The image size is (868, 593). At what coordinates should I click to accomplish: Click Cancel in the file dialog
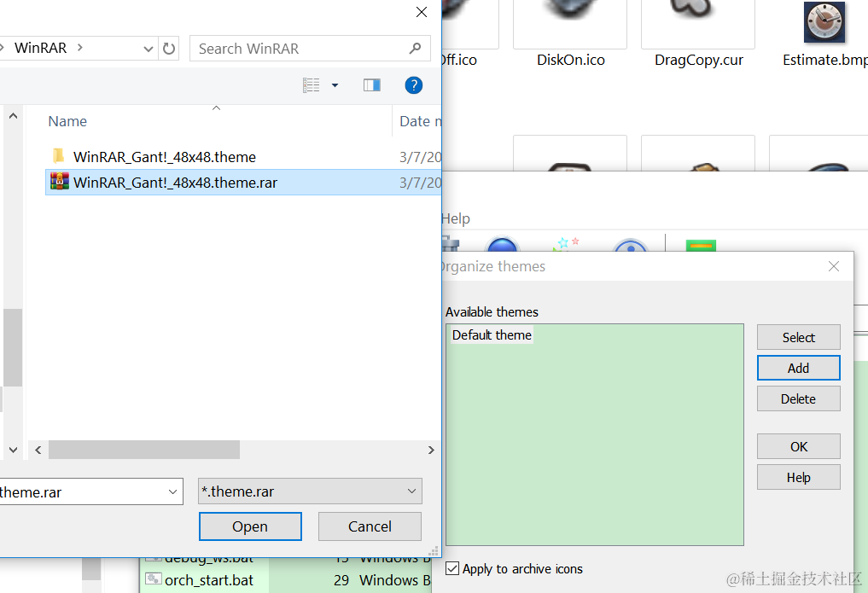click(x=370, y=526)
